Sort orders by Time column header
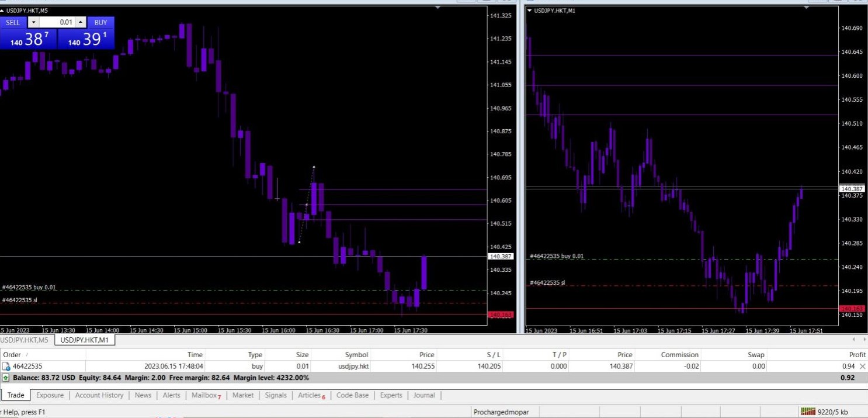868x418 pixels. [x=195, y=355]
